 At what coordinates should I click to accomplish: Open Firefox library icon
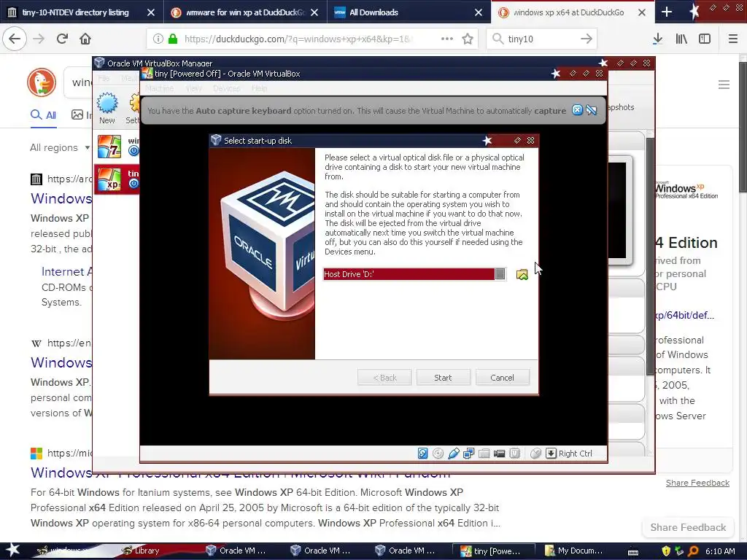(681, 39)
